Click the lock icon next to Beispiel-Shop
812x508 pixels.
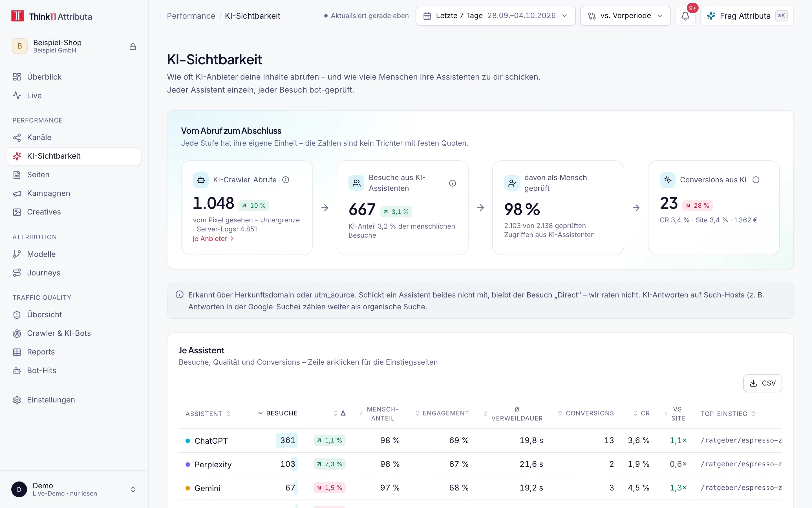click(133, 47)
